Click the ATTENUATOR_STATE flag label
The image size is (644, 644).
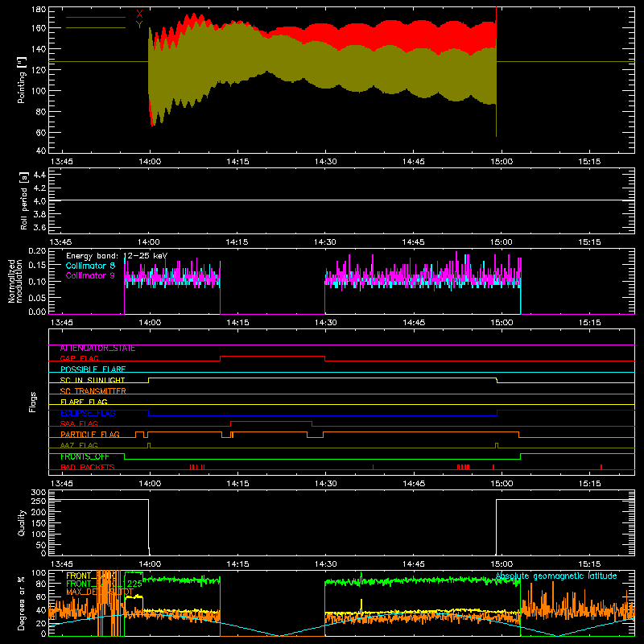pos(97,349)
